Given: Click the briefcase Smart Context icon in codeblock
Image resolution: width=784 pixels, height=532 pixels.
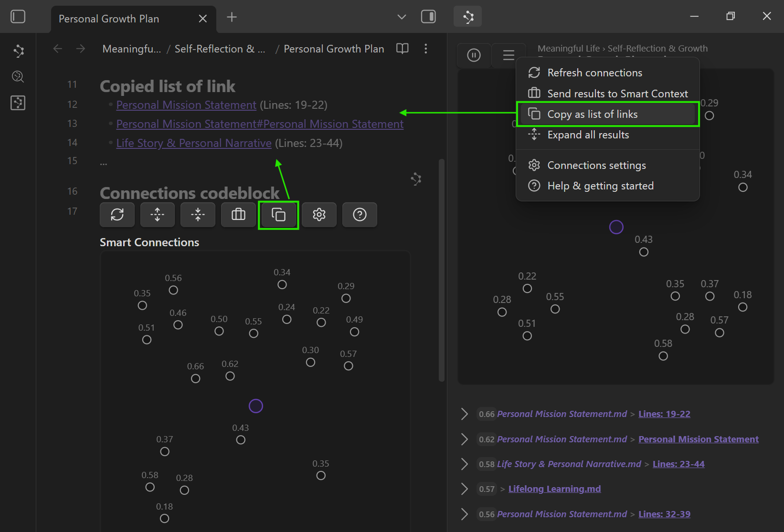Looking at the screenshot, I should pos(238,215).
